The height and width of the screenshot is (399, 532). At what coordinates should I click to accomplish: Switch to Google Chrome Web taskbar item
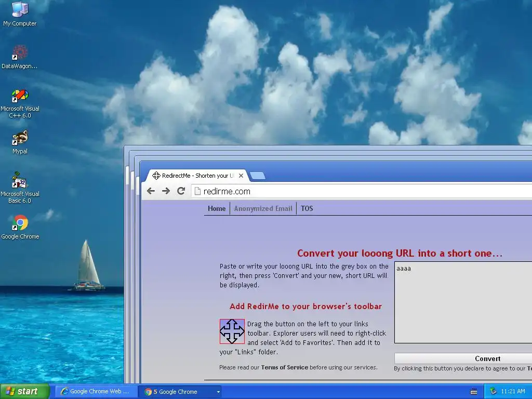pos(96,392)
